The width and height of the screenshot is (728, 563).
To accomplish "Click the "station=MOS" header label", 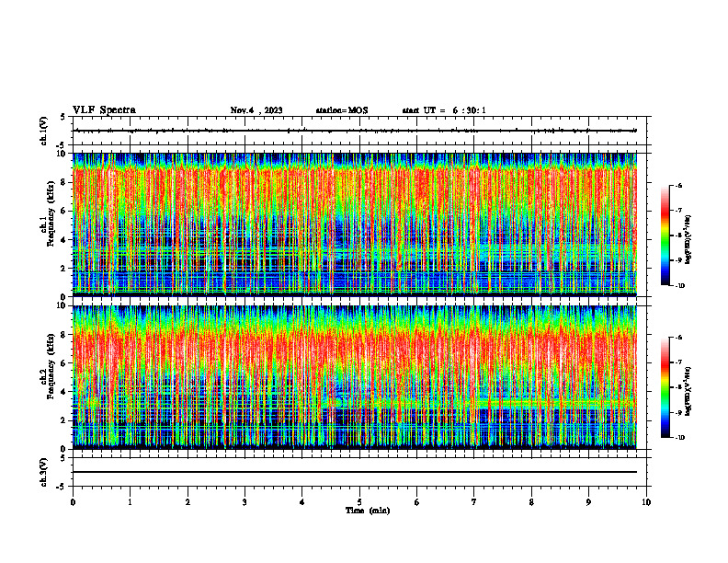I will [342, 110].
